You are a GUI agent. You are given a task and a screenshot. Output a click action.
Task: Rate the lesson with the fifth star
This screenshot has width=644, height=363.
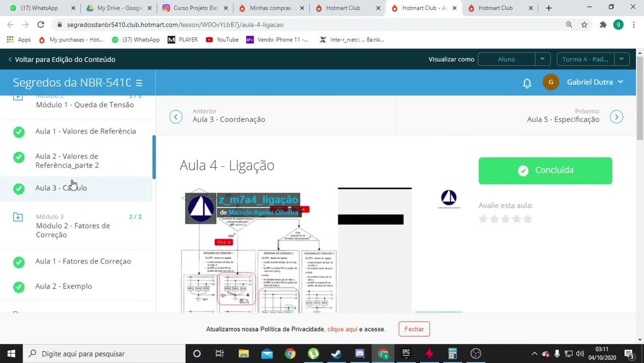[x=528, y=219]
